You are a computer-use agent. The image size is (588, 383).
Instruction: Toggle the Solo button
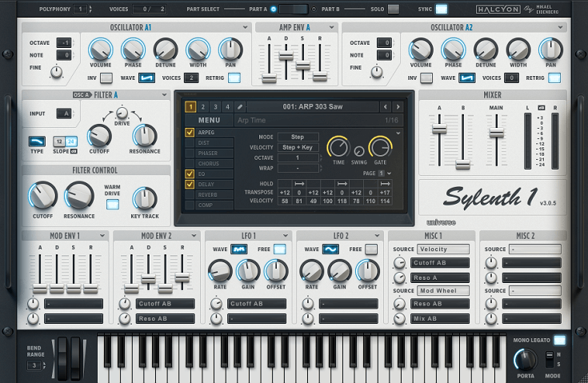pyautogui.click(x=394, y=9)
